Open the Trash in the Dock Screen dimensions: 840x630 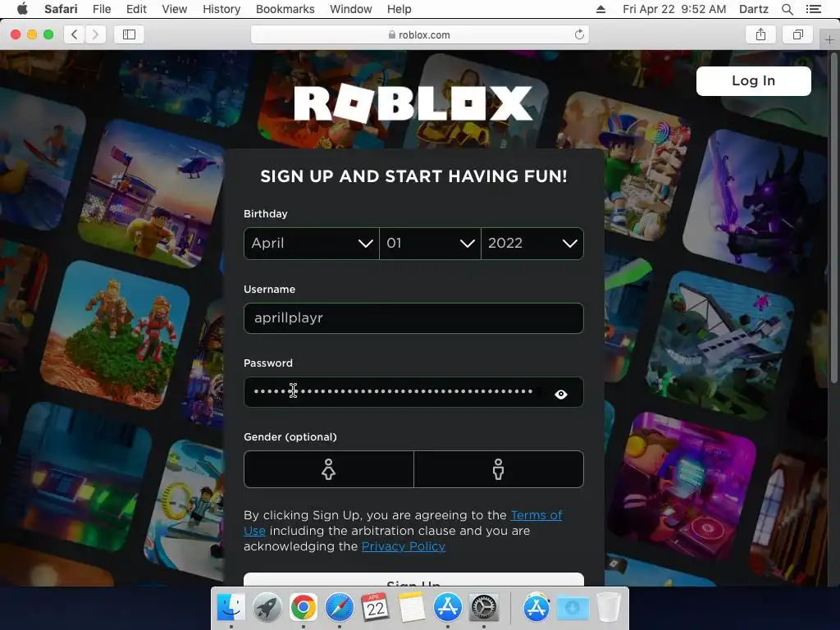(608, 607)
